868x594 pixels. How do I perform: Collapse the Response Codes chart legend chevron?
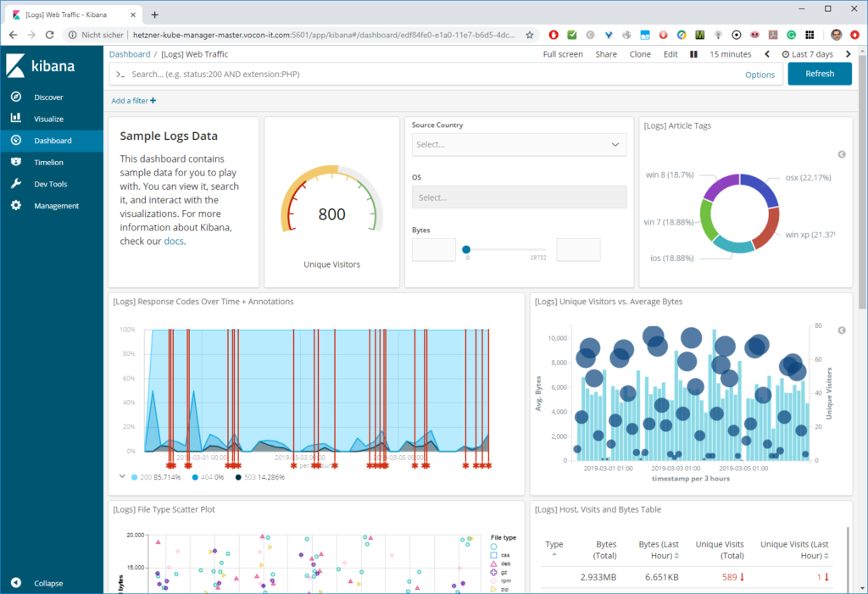tap(122, 476)
